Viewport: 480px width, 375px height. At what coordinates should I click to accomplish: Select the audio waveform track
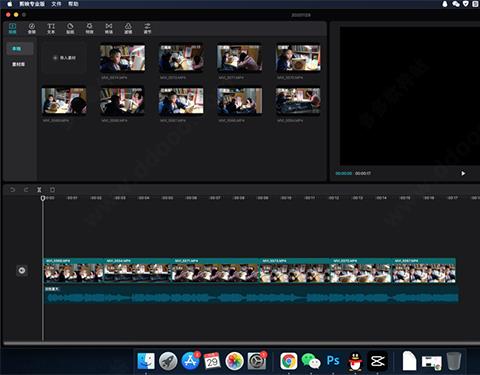[x=251, y=295]
